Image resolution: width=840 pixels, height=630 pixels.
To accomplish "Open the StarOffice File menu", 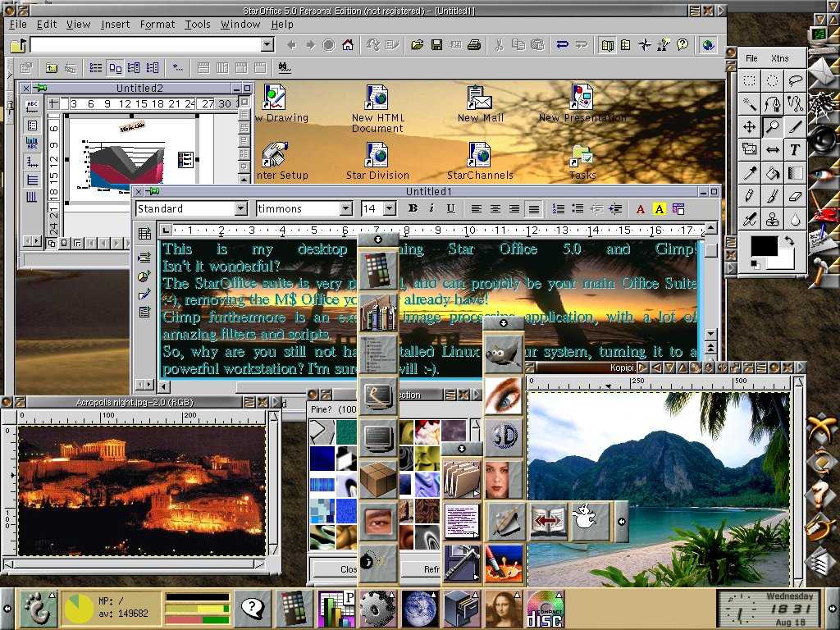I will (x=18, y=25).
